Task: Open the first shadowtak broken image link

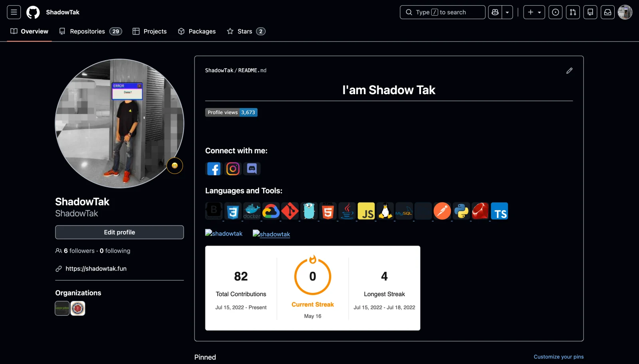Action: (x=224, y=233)
